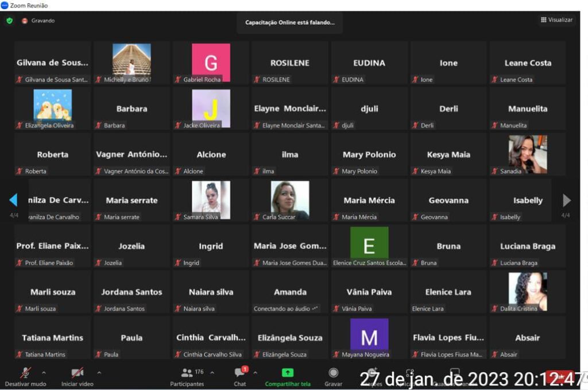Click the green Compartilhar tela icon
The image size is (588, 390).
pyautogui.click(x=288, y=373)
